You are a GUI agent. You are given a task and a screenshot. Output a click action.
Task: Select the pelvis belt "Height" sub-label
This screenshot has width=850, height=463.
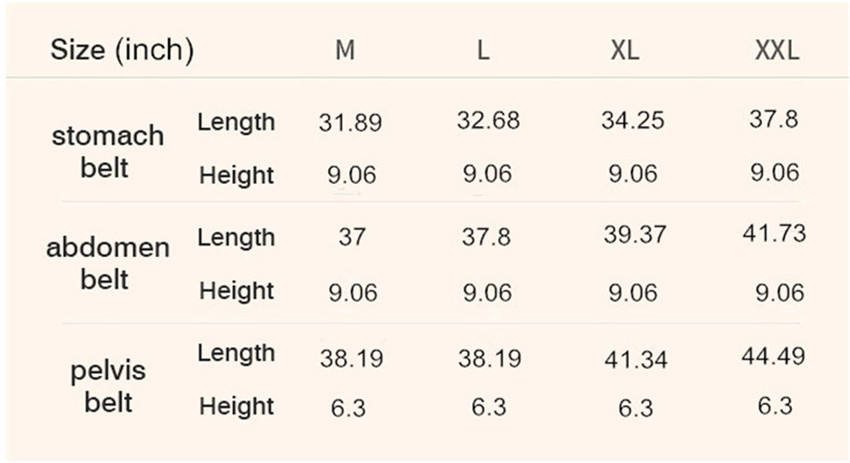pyautogui.click(x=236, y=406)
